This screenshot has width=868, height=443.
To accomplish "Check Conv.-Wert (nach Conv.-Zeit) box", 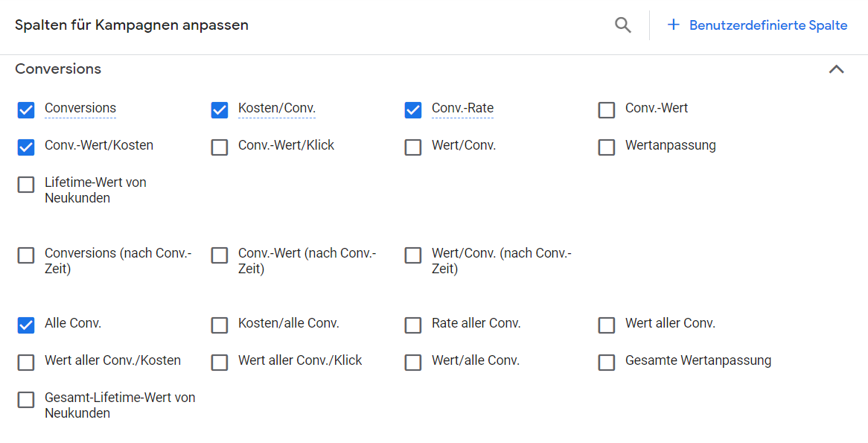I will 220,255.
